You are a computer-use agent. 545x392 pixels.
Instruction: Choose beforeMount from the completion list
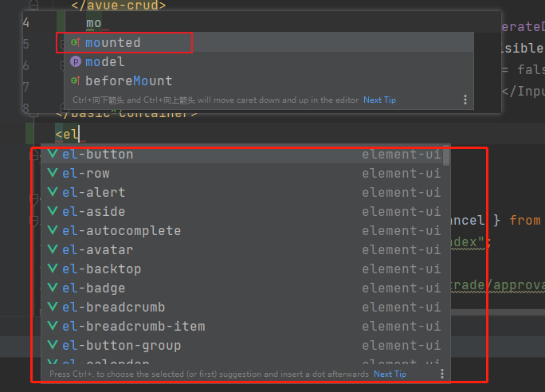click(x=269, y=81)
